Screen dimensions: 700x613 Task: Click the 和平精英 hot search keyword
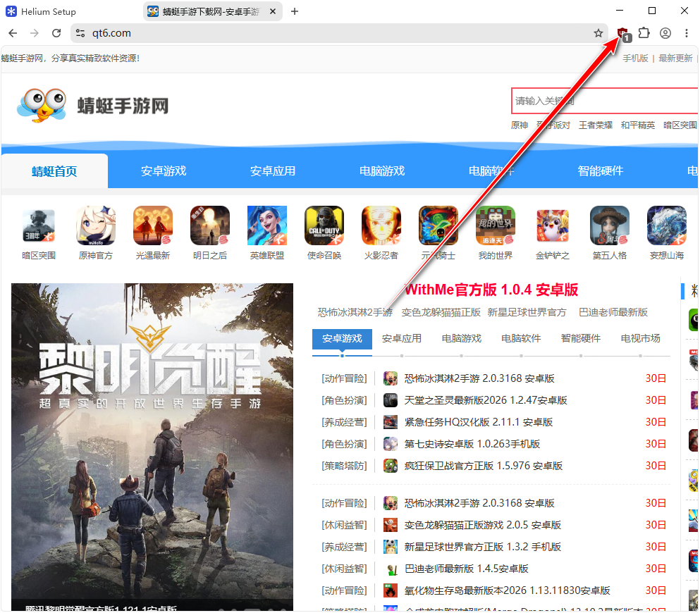637,125
